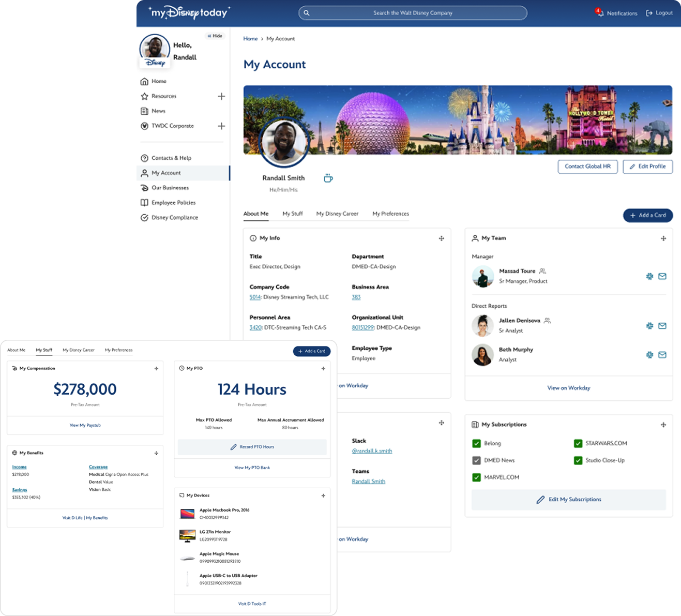Expand the Resources sidebar section
This screenshot has height=616, width=681.
point(221,96)
